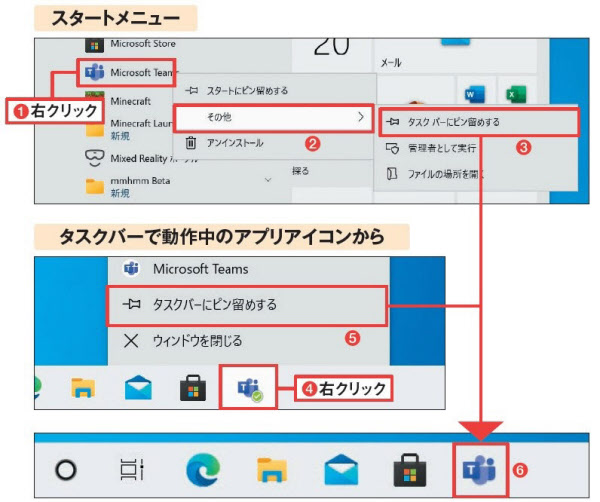Open the Minecraft Launcher folder entry

coord(128,129)
